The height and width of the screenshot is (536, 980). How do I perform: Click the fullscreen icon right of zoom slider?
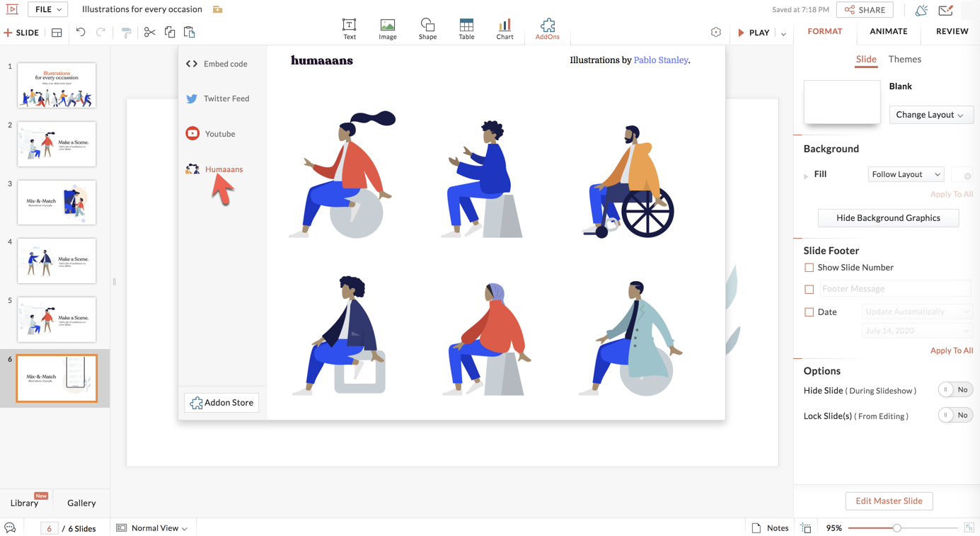pyautogui.click(x=969, y=528)
